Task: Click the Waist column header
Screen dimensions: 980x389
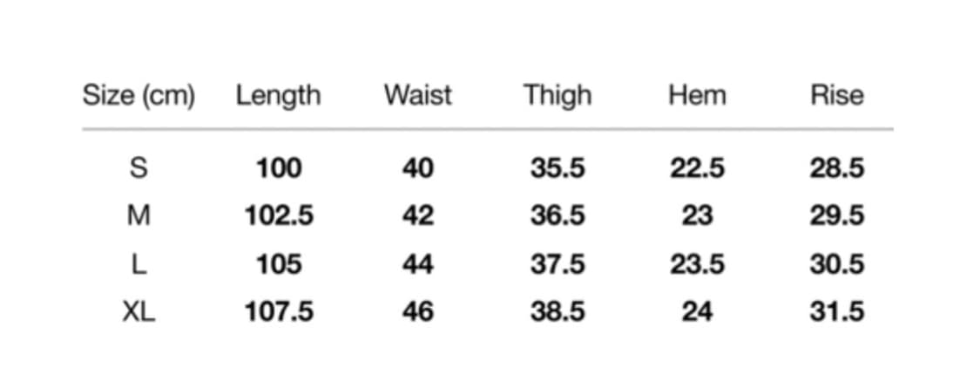Action: coord(417,96)
